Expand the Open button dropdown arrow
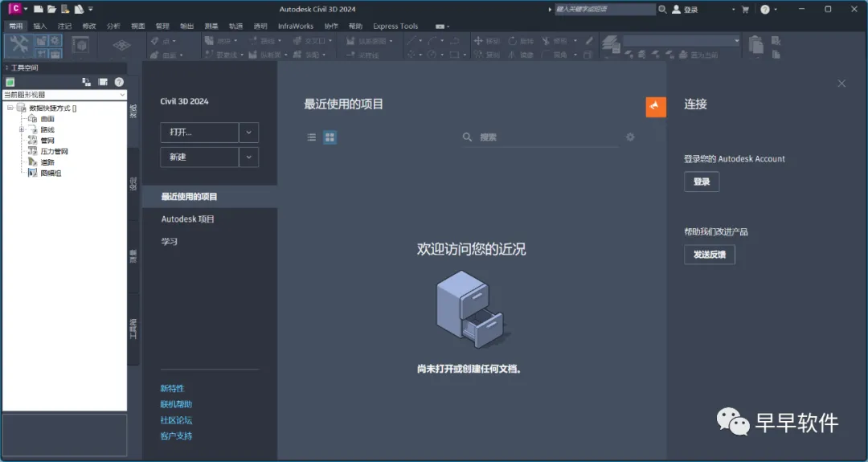The height and width of the screenshot is (462, 868). (248, 133)
